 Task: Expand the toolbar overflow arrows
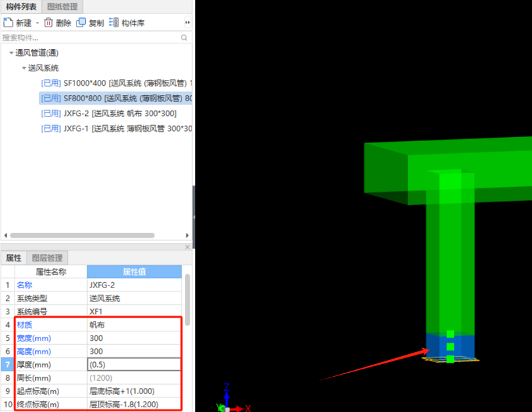pyautogui.click(x=188, y=23)
